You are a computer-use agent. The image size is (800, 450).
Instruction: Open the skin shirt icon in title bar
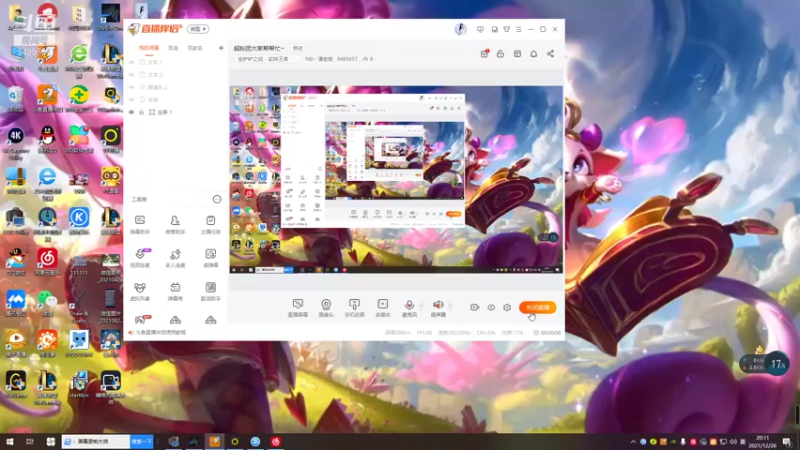tap(507, 29)
